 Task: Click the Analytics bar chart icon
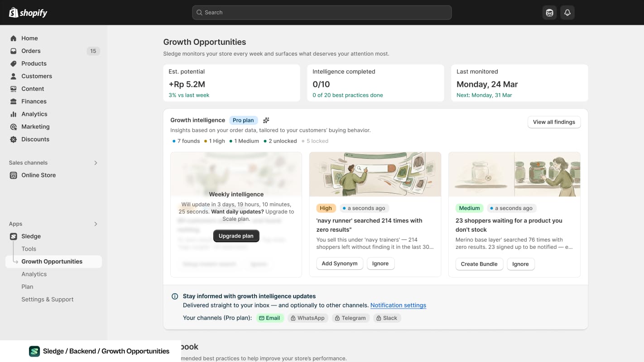tap(14, 114)
